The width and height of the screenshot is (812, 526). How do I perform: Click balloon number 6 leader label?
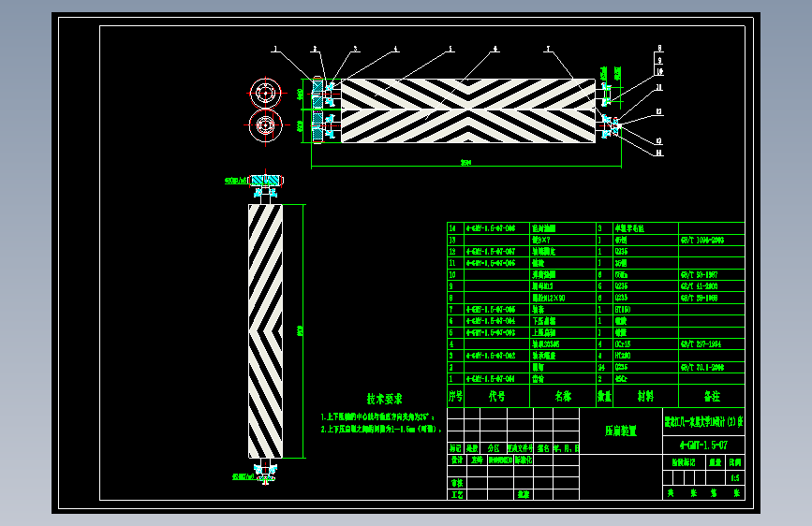click(495, 50)
